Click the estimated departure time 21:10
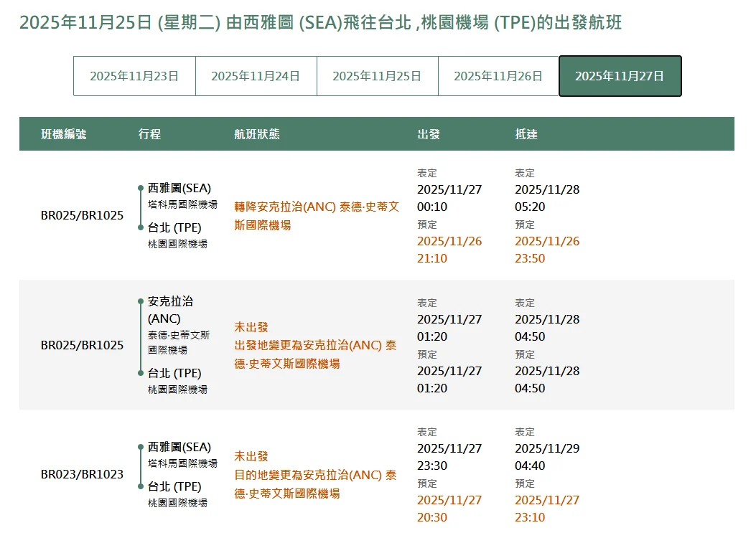This screenshot has width=756, height=538. pyautogui.click(x=432, y=258)
